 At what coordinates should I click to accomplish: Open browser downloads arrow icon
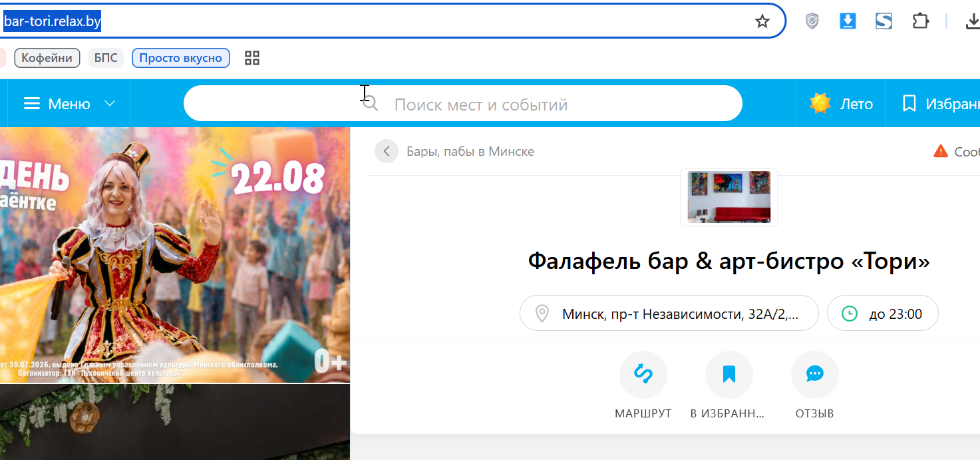pos(972,21)
